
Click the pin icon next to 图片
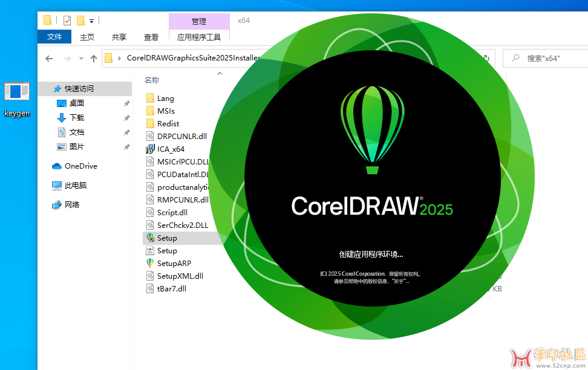[127, 148]
